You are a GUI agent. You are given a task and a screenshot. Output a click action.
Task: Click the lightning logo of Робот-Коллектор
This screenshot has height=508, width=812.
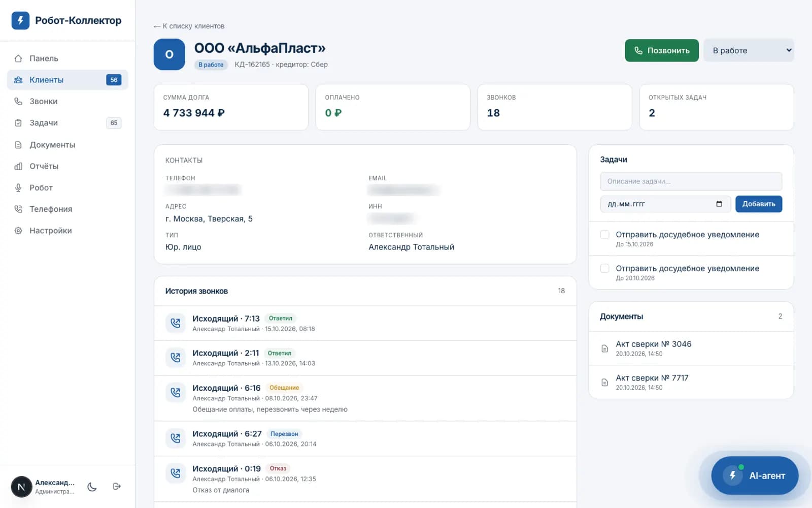20,20
